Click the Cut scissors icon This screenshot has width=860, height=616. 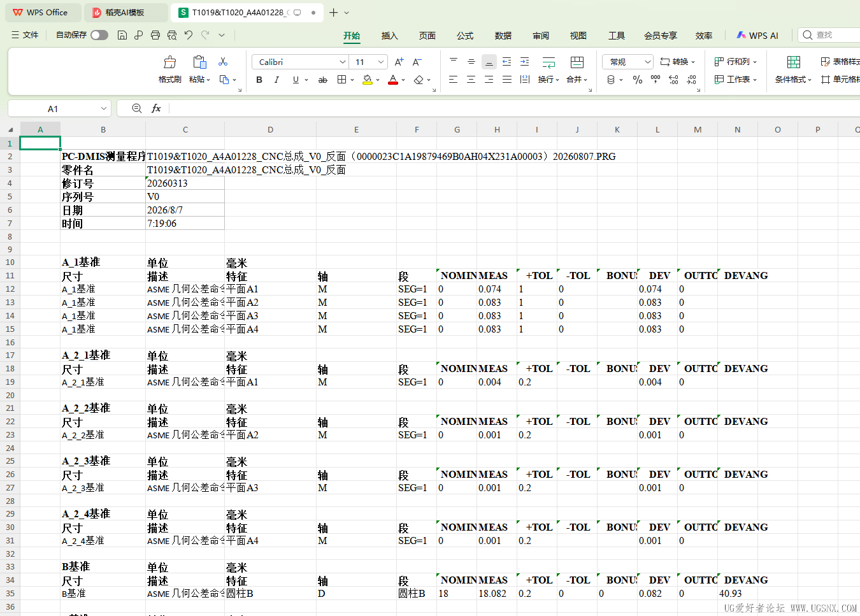[x=223, y=61]
